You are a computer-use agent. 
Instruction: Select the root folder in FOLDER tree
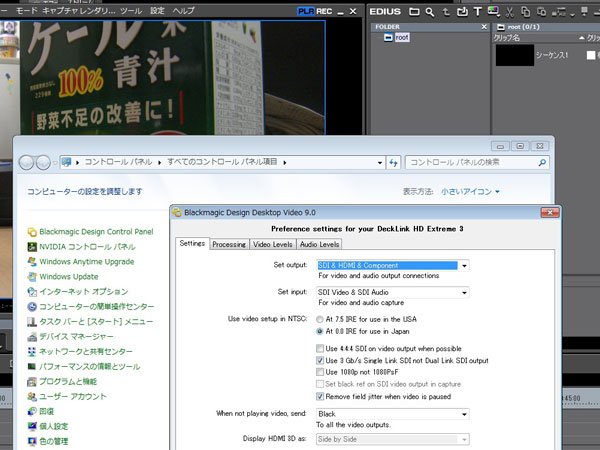pyautogui.click(x=402, y=38)
